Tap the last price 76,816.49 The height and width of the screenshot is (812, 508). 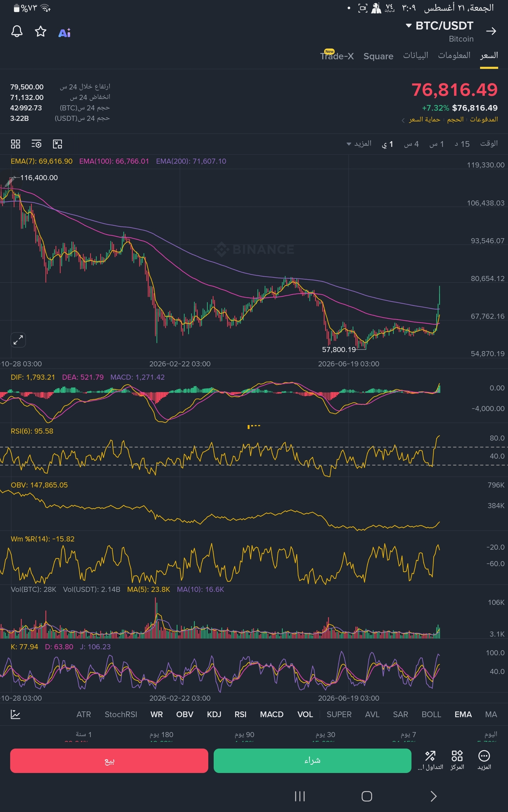[x=455, y=90]
